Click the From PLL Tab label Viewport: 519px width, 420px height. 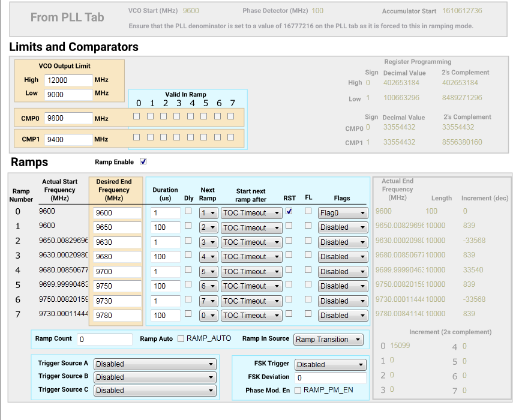pyautogui.click(x=67, y=17)
